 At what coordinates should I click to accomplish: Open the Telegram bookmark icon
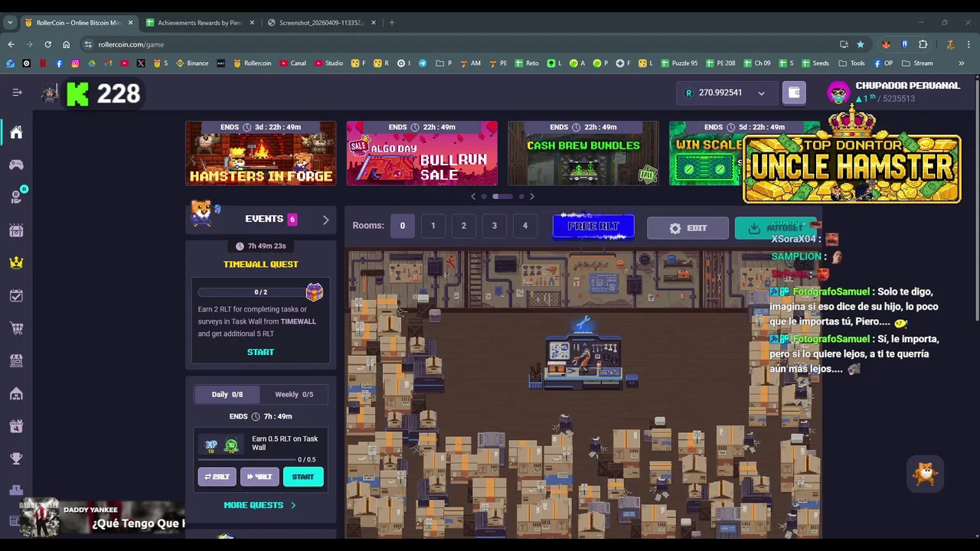(422, 63)
